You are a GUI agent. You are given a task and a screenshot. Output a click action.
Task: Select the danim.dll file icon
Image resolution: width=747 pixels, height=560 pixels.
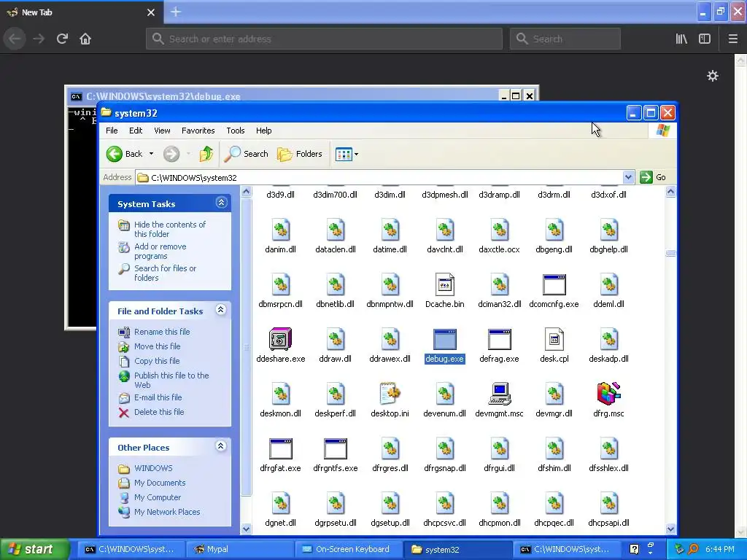pos(280,230)
